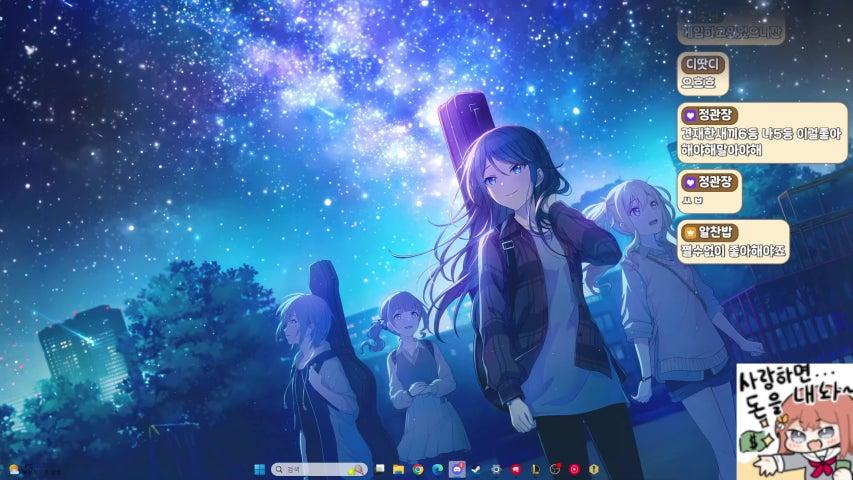Switch to the Discord app with notification badge
853x480 pixels.
click(457, 469)
